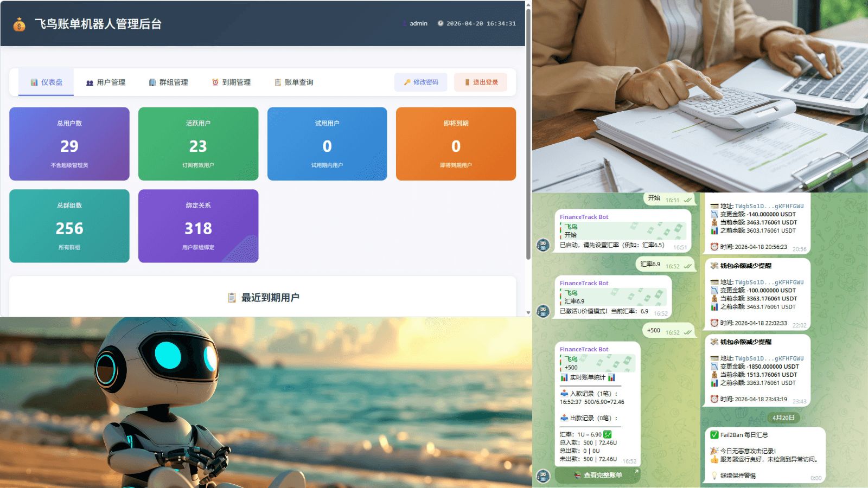The image size is (868, 488).
Task: Open the bot avatar beside the 已激活U价值模式 message
Action: pyautogui.click(x=543, y=311)
